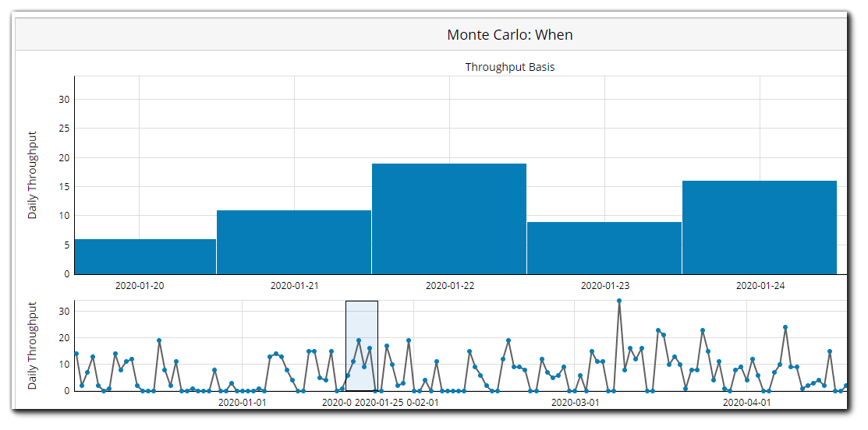The height and width of the screenshot is (430, 868).
Task: Select the 2020-01-21 blue bar
Action: coord(294,242)
